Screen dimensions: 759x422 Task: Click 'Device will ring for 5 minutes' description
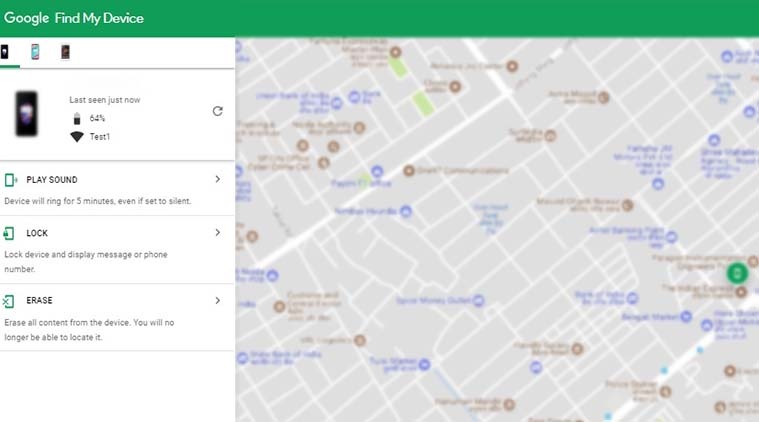click(x=98, y=201)
